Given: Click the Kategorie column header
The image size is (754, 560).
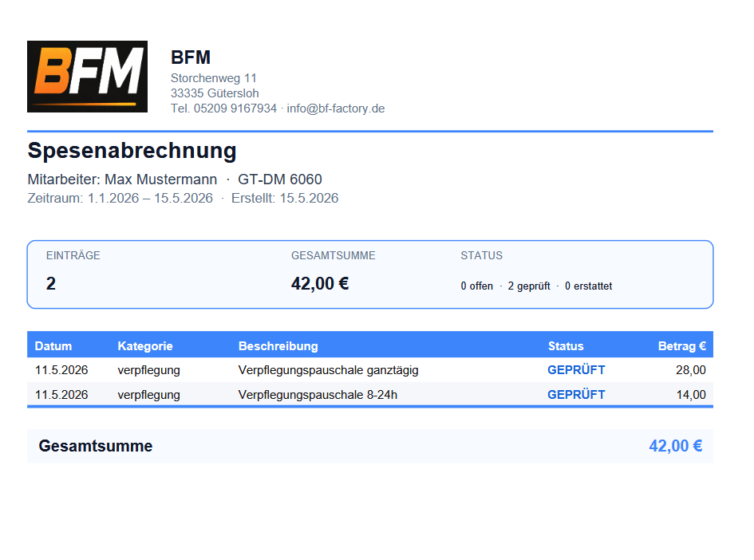Looking at the screenshot, I should (x=145, y=346).
